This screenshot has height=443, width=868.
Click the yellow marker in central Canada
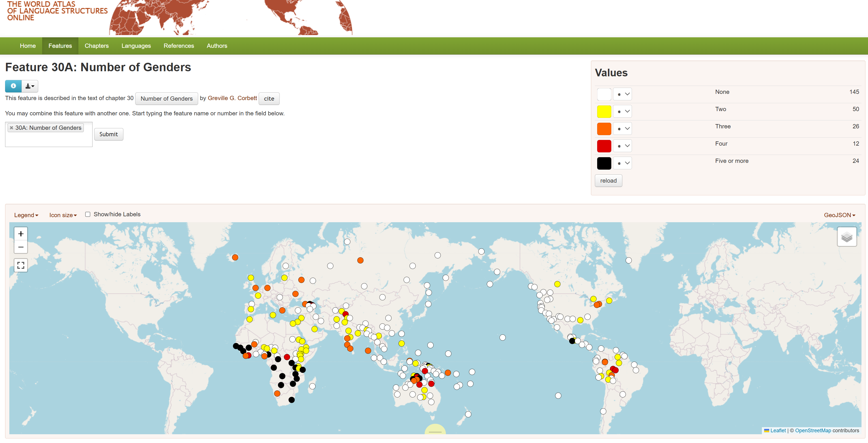[x=557, y=284]
